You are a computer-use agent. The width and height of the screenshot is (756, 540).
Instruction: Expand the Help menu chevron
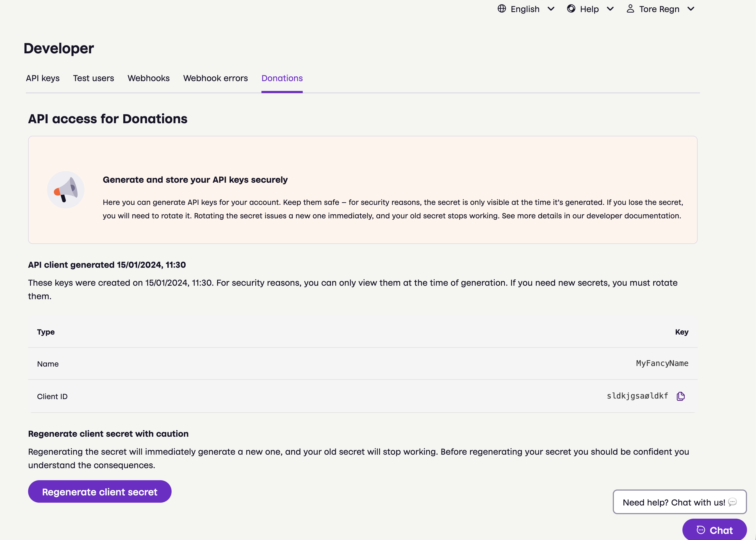(x=610, y=9)
